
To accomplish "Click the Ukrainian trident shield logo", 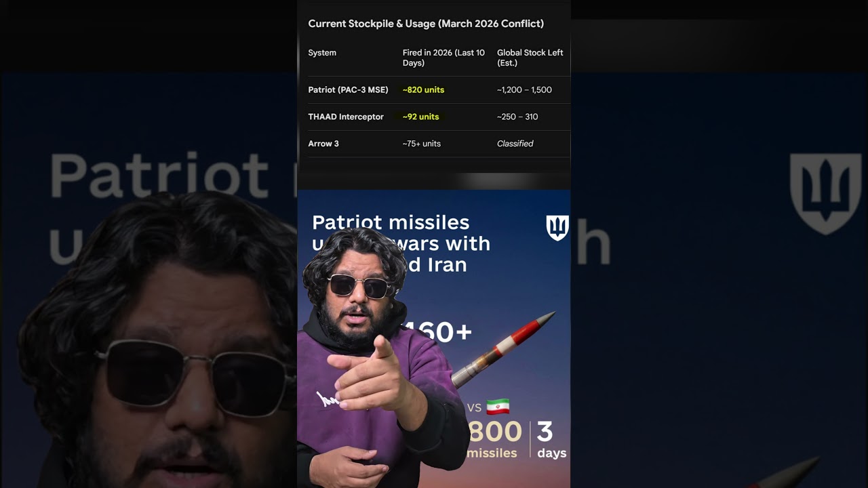I will point(557,228).
